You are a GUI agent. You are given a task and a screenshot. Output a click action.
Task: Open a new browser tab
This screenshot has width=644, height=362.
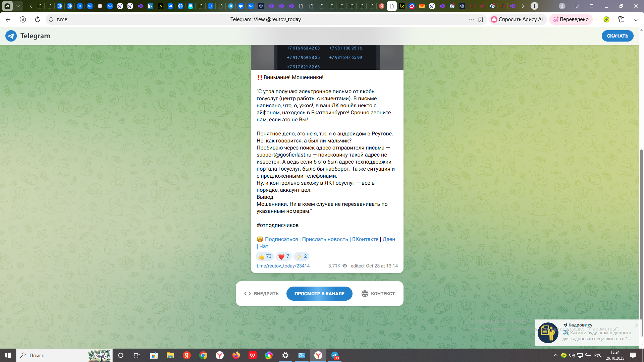[534, 6]
